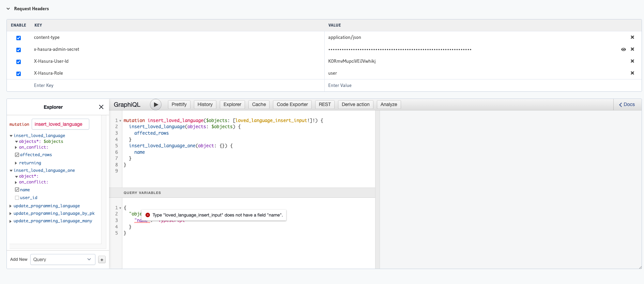644x284 pixels.
Task: Uncheck affected_rows field in Explorer
Action: click(17, 155)
